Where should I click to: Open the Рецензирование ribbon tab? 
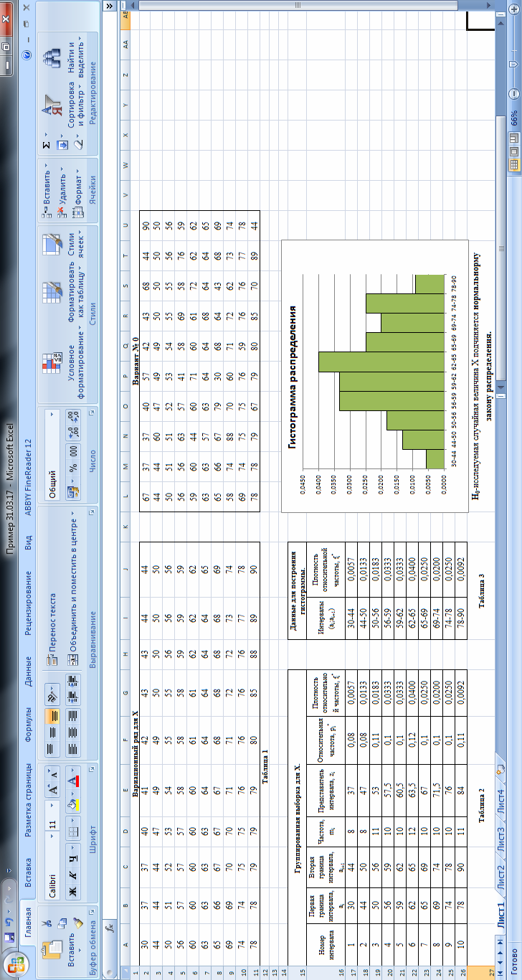tap(29, 603)
